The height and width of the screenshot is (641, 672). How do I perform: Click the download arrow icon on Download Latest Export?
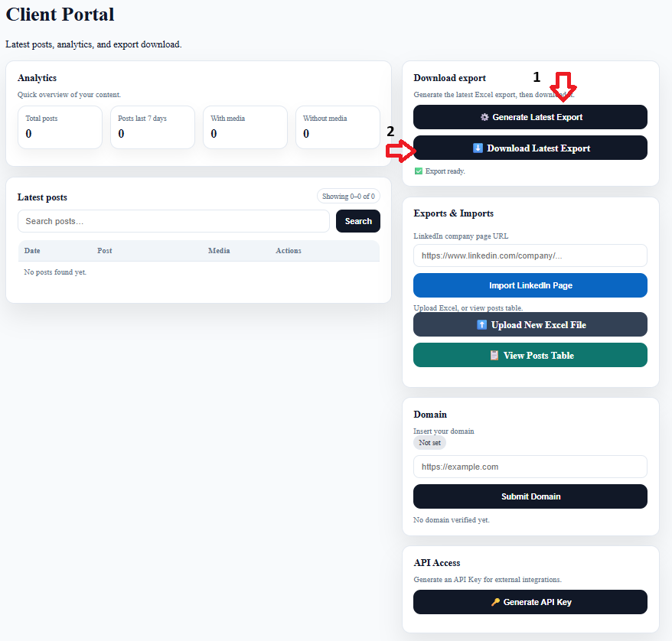pos(478,148)
